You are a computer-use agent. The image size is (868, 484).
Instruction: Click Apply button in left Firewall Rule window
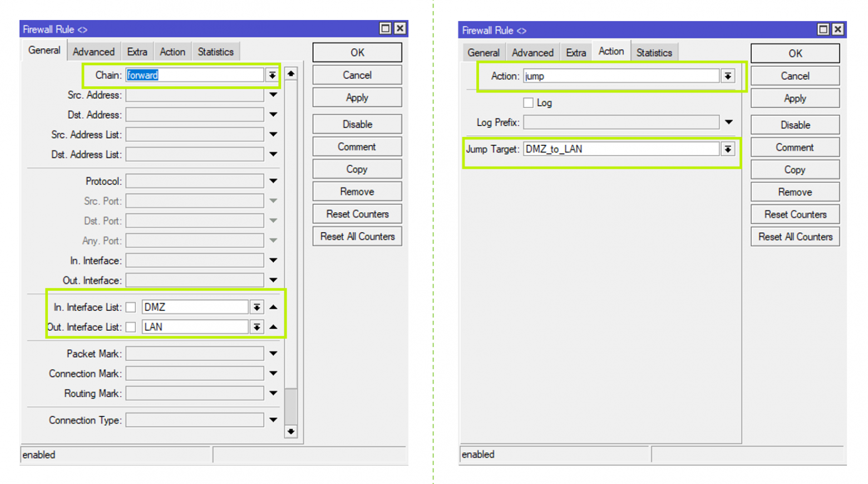[x=357, y=97]
